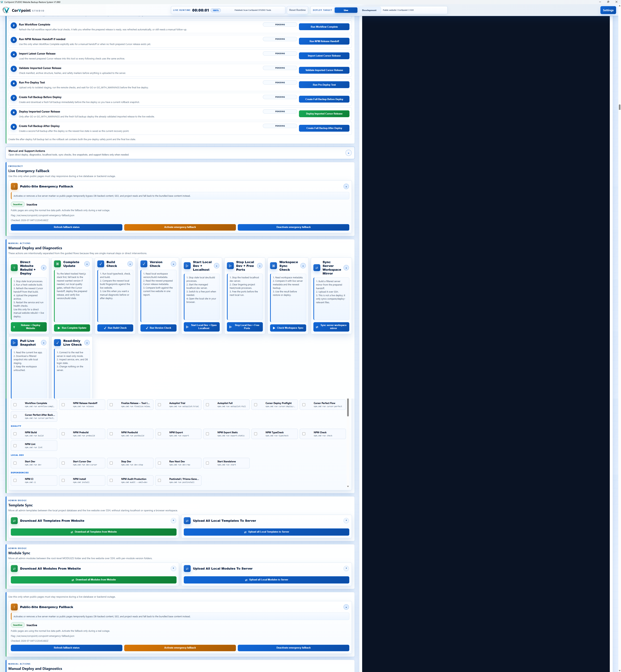Click 'Public website | CorVpoint | 3101' text
Screen dimensions: 621x672
[x=398, y=10]
